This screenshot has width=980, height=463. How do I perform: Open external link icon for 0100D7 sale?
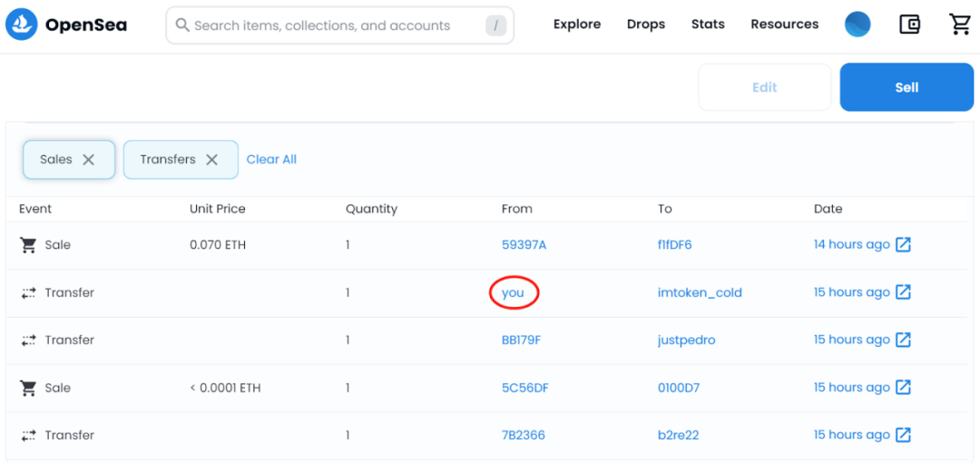(x=903, y=388)
